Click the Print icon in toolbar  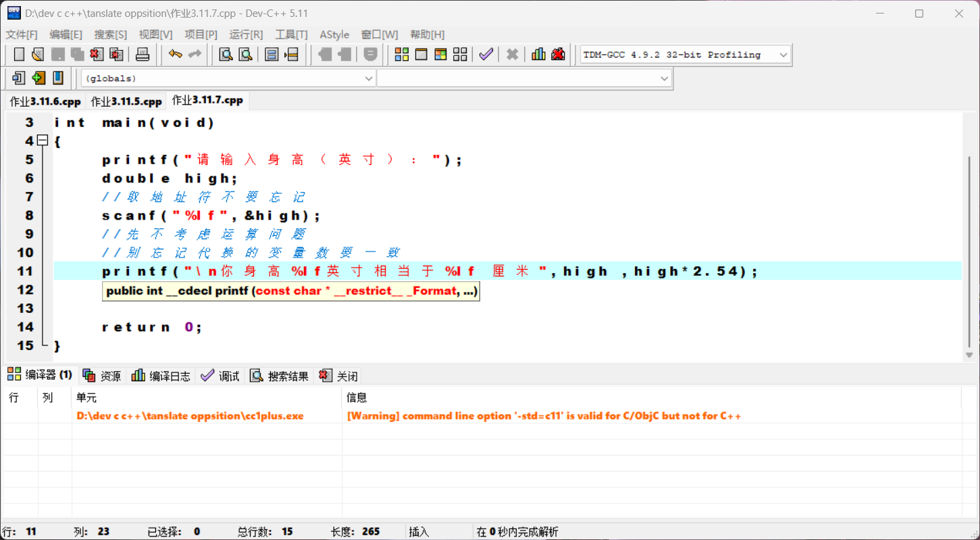143,55
